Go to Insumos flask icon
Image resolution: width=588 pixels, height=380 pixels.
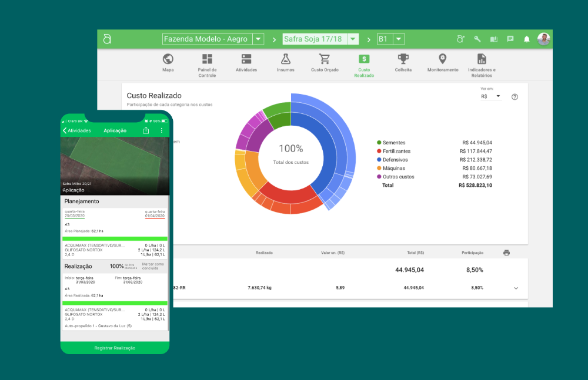[286, 59]
